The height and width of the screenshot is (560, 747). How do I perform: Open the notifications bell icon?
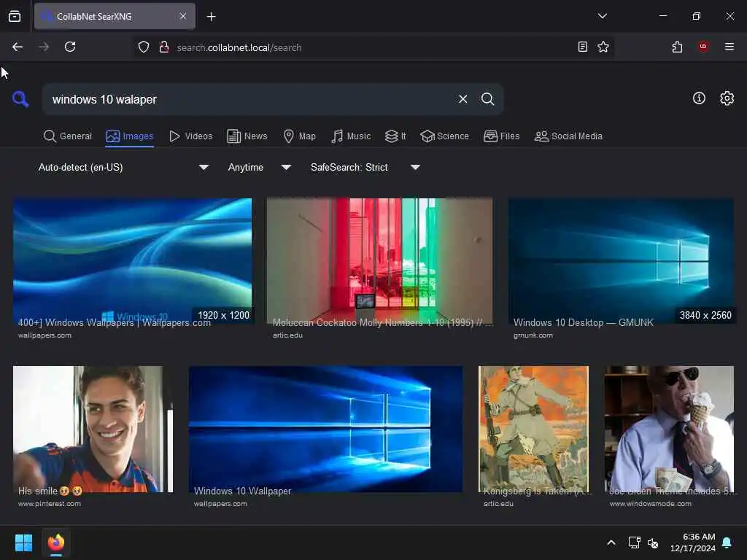pos(727,542)
